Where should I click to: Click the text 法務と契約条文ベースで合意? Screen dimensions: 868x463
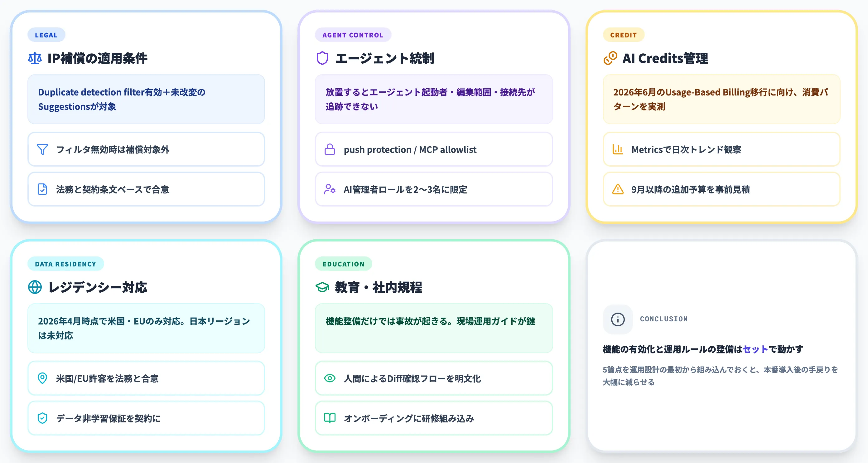tap(113, 189)
